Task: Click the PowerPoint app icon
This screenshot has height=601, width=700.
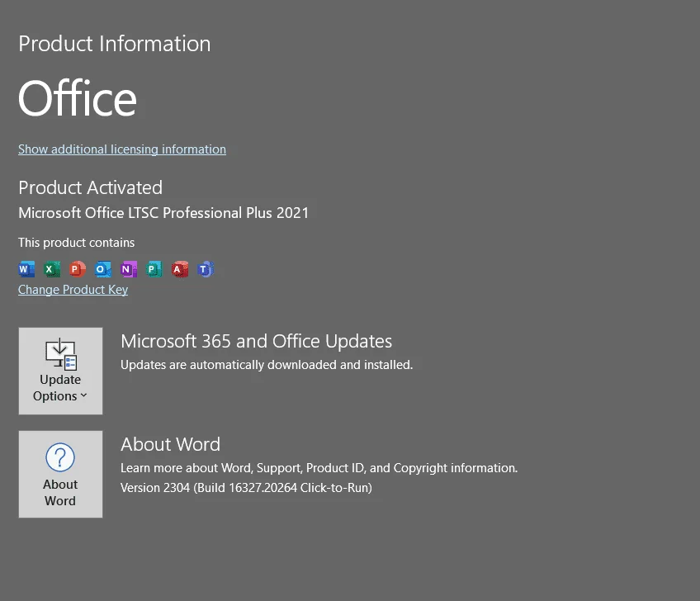Action: (x=78, y=269)
